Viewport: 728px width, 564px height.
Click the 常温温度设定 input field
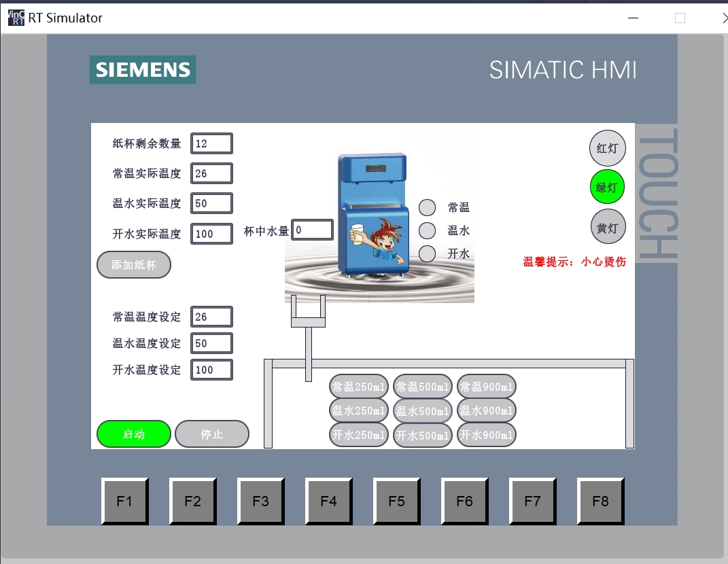(x=211, y=317)
